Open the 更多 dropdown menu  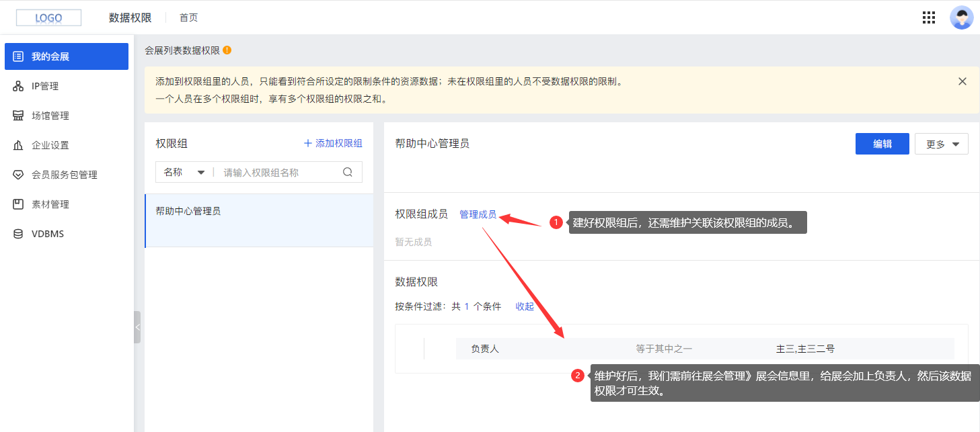pyautogui.click(x=941, y=143)
